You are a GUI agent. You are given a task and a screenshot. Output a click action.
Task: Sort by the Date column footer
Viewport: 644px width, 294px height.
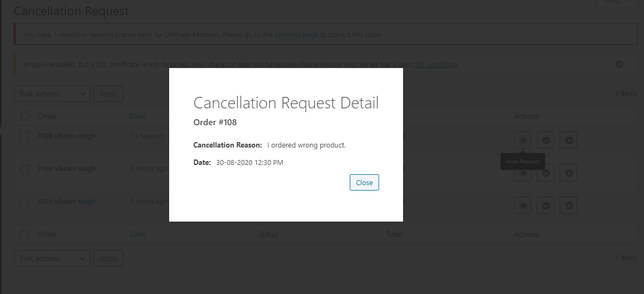(x=138, y=234)
